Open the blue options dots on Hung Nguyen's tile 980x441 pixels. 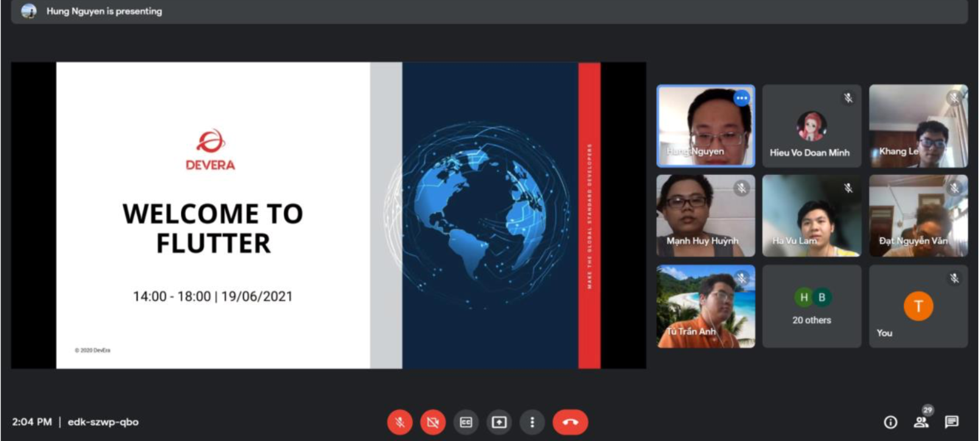(741, 98)
